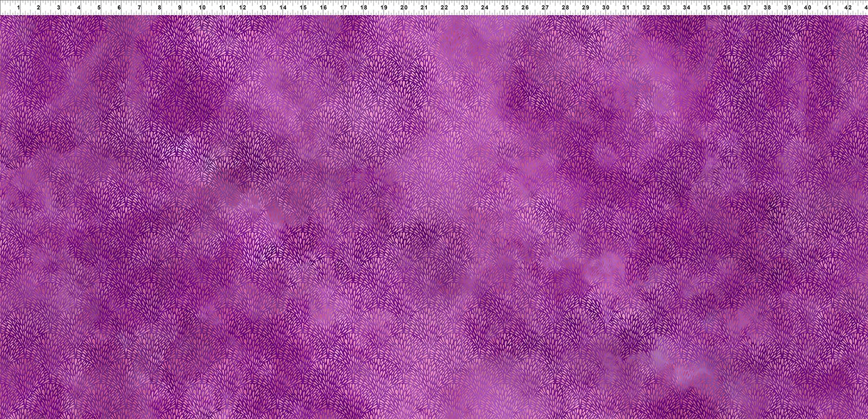Click the number 10 on the ruler
Viewport: 868px width, 419px height.
pyautogui.click(x=201, y=8)
